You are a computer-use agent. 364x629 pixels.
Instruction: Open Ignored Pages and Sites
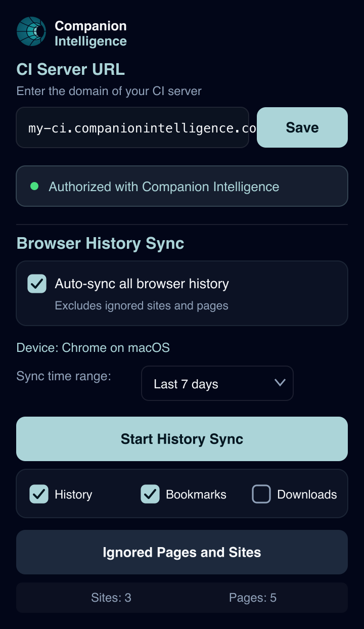182,552
